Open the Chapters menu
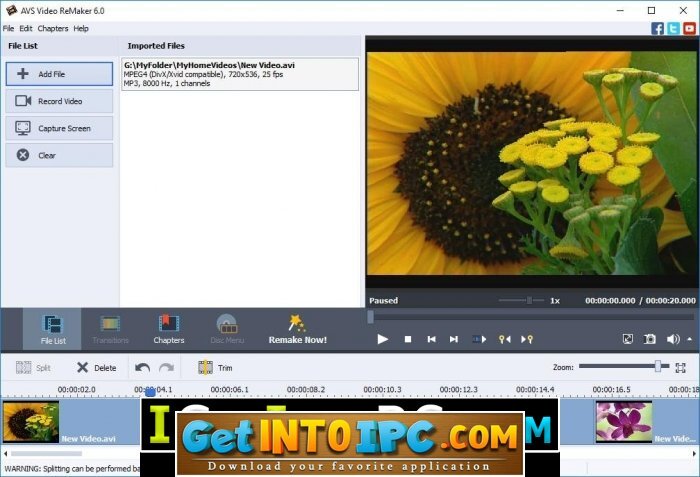The height and width of the screenshot is (477, 700). point(53,28)
